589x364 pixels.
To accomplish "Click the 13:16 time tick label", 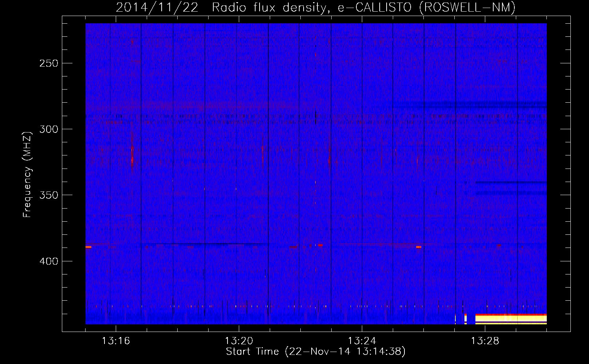I will pyautogui.click(x=116, y=341).
